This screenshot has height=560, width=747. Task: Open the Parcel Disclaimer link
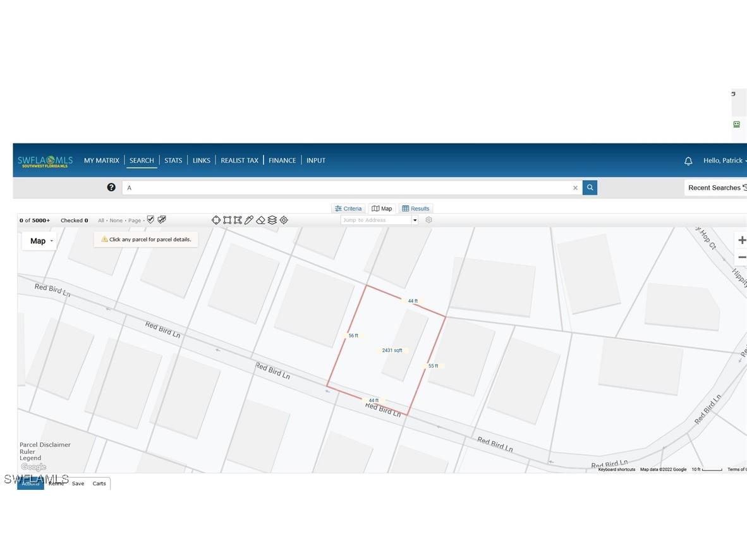click(45, 445)
